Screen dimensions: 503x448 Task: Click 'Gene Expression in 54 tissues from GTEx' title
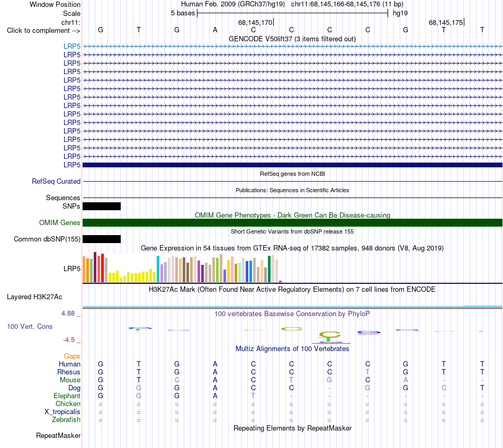(x=292, y=248)
